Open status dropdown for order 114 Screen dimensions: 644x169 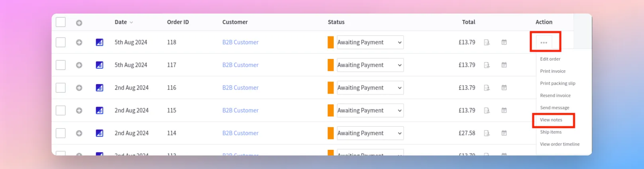point(370,133)
